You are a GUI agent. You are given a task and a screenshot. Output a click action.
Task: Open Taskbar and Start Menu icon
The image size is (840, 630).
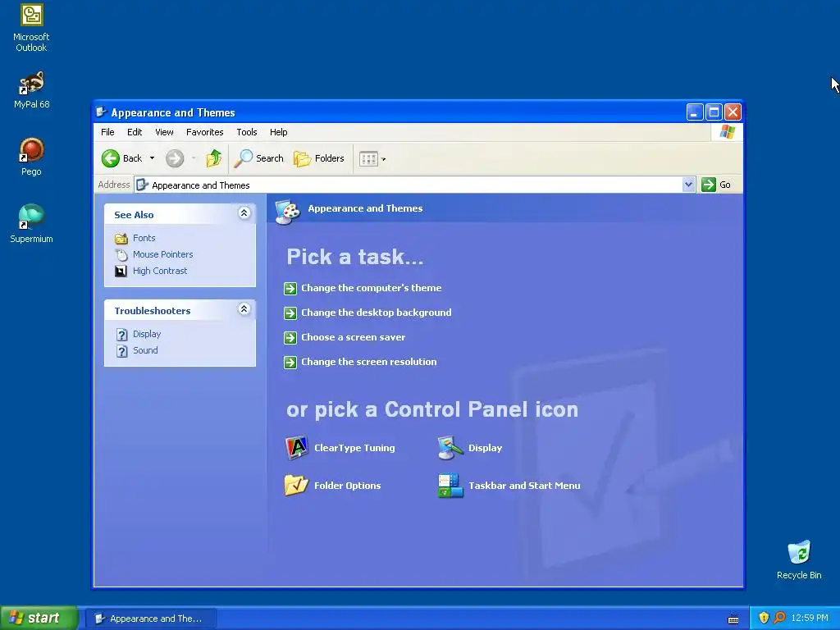pos(450,486)
